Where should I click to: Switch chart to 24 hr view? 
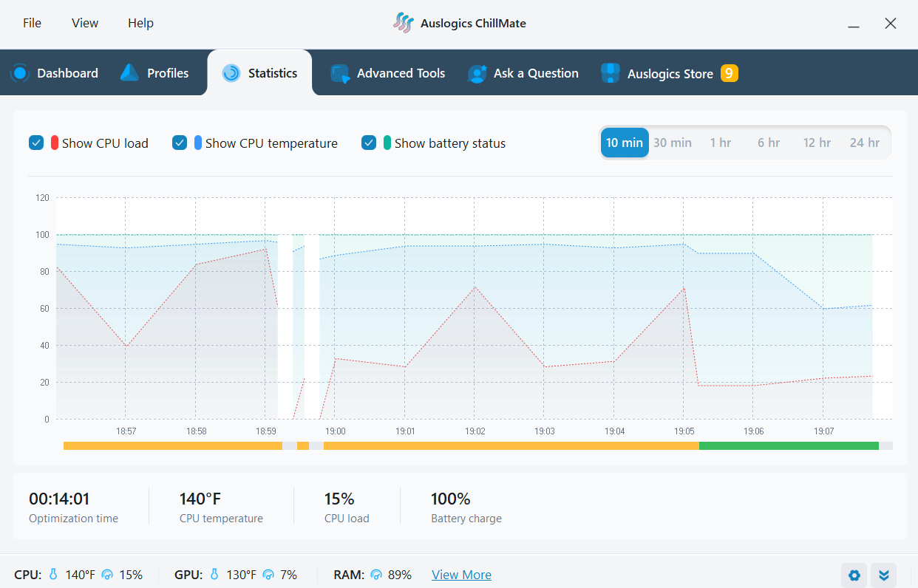pos(865,143)
